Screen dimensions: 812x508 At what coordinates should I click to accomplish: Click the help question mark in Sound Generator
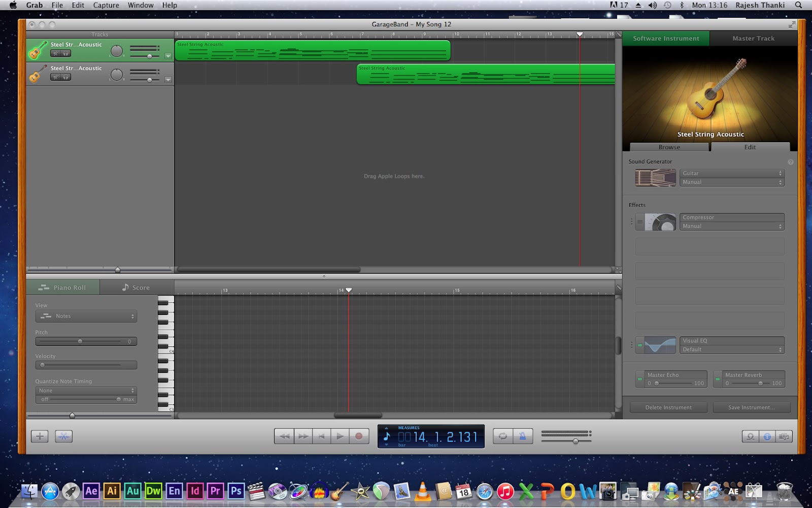790,162
